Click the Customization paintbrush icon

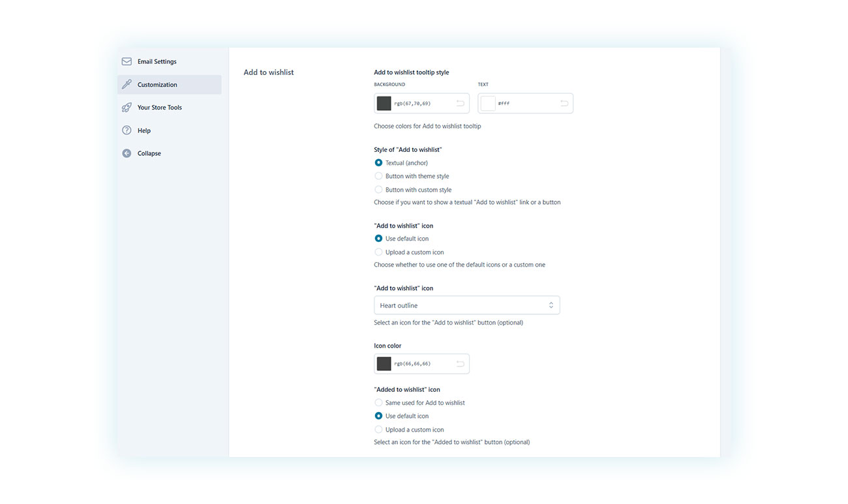pyautogui.click(x=127, y=85)
